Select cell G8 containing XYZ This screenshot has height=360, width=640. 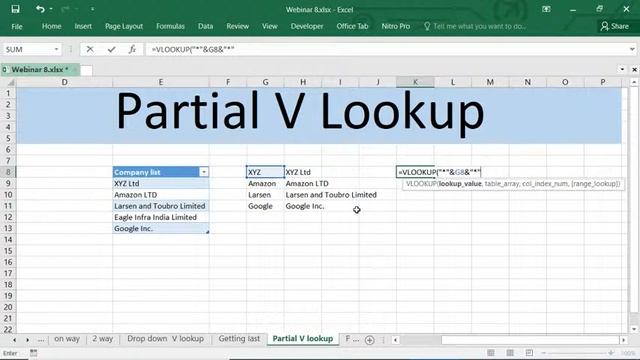point(265,172)
